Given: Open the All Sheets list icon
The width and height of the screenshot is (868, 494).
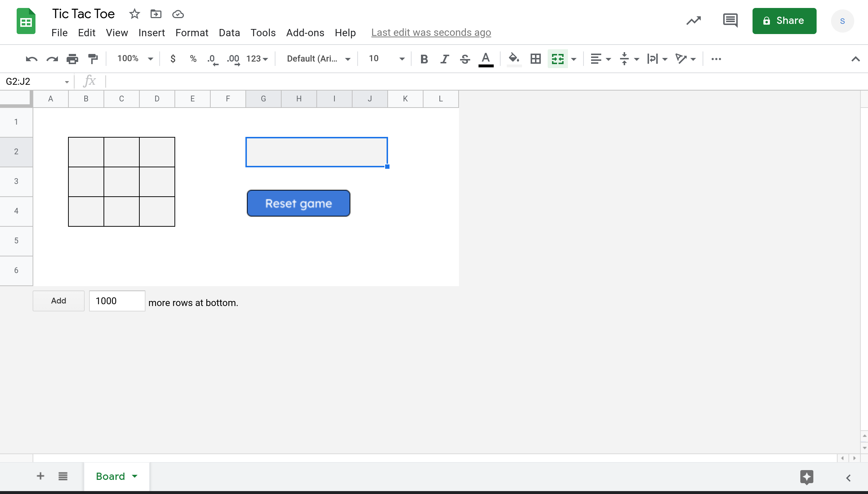Looking at the screenshot, I should click(63, 476).
